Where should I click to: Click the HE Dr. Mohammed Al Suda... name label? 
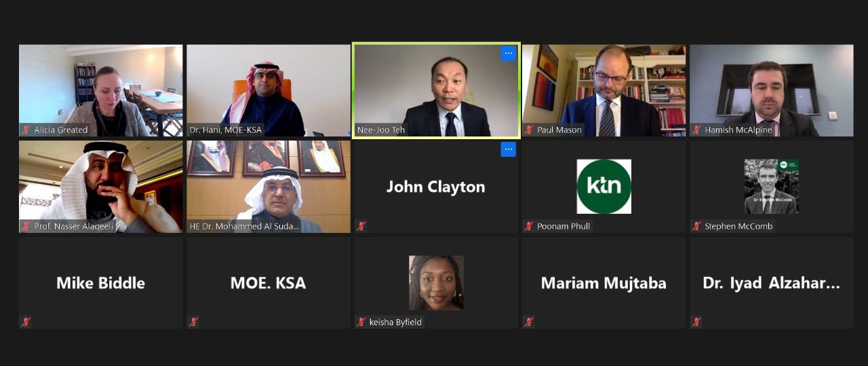[x=244, y=226]
